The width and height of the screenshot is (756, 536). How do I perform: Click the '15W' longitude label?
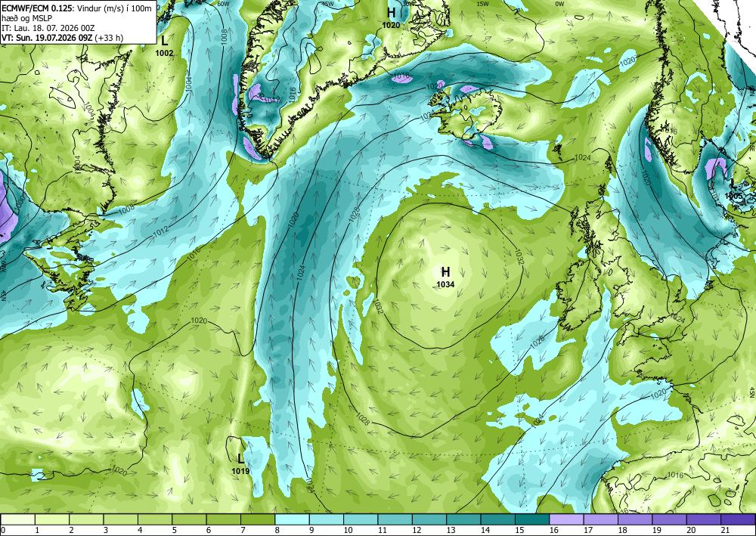pos(482,4)
